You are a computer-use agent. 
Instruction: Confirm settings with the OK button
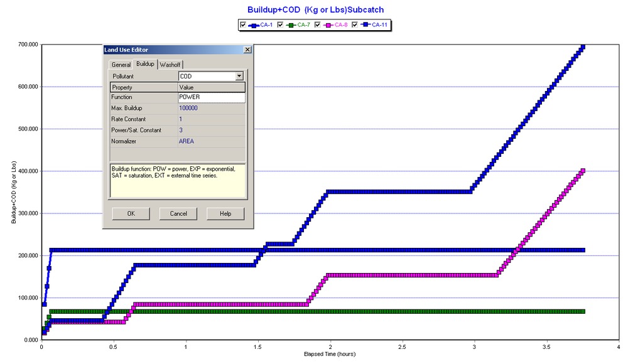coord(130,213)
